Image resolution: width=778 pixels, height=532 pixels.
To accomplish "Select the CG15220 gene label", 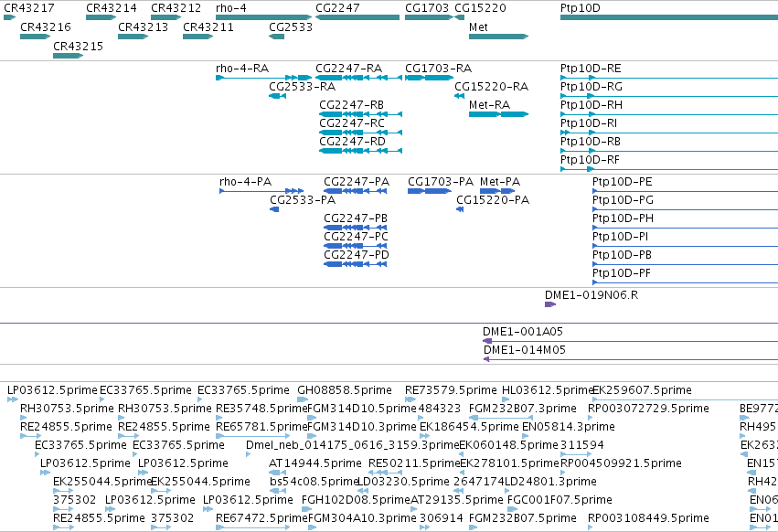I will pyautogui.click(x=480, y=8).
